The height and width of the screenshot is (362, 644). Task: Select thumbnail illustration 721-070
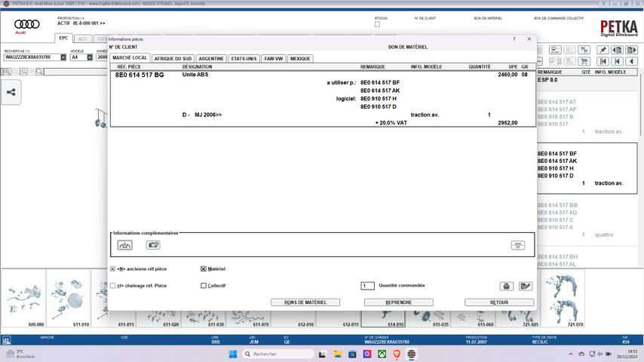point(563,299)
